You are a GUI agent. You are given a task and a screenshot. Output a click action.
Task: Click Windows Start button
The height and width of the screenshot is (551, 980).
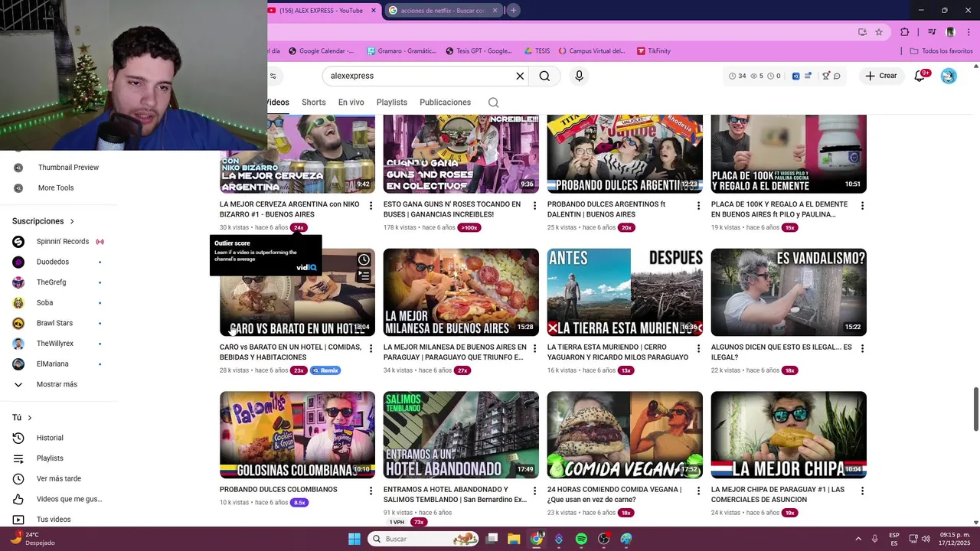354,539
